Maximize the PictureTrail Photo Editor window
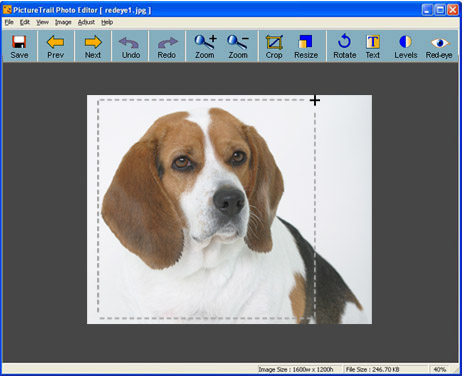This screenshot has width=463, height=377. [x=440, y=10]
